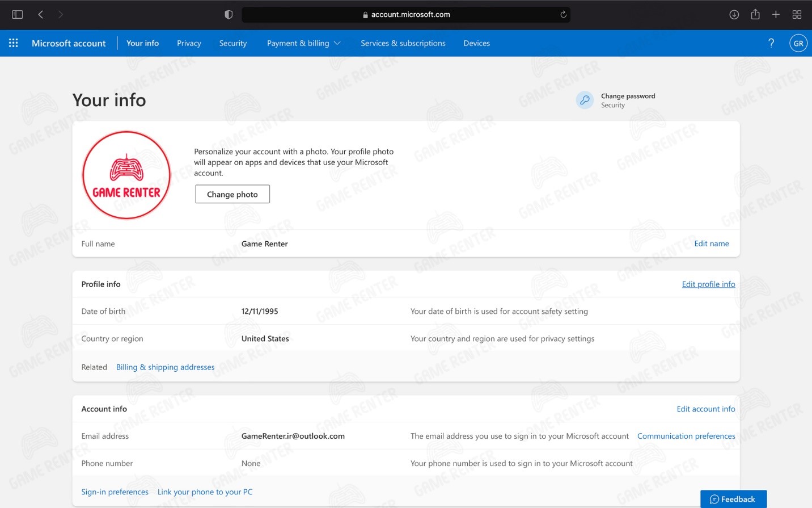Click Edit name

pos(712,243)
